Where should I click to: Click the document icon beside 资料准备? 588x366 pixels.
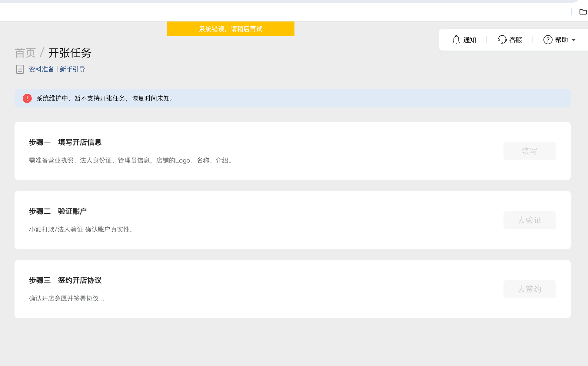[20, 69]
